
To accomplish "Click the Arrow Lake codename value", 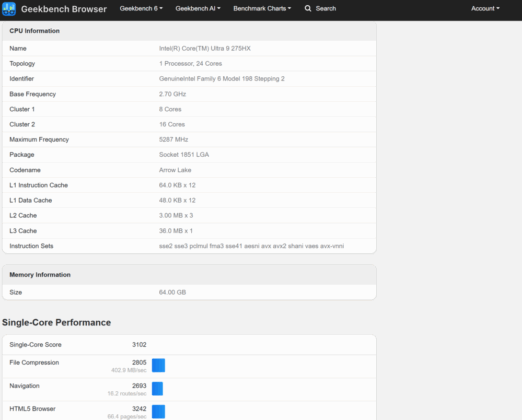I will pos(175,170).
